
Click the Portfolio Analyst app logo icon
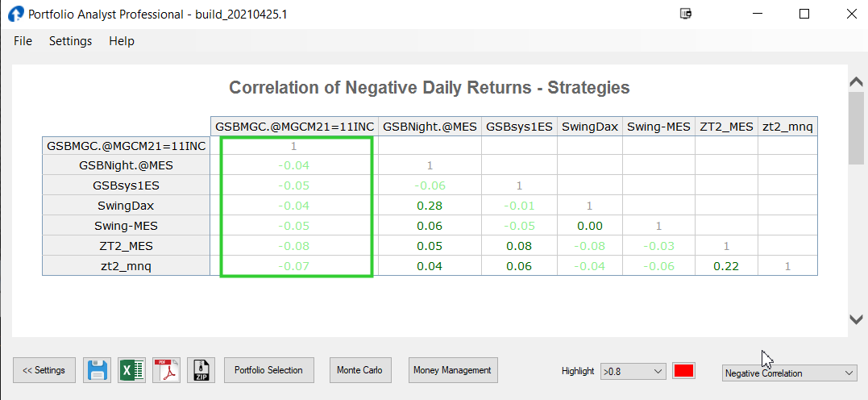[15, 14]
